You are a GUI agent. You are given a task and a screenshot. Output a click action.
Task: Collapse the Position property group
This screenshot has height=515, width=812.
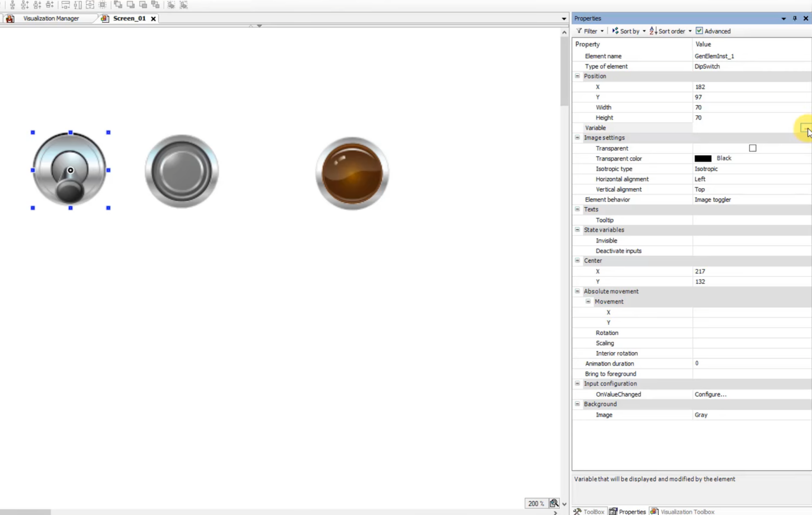[577, 76]
